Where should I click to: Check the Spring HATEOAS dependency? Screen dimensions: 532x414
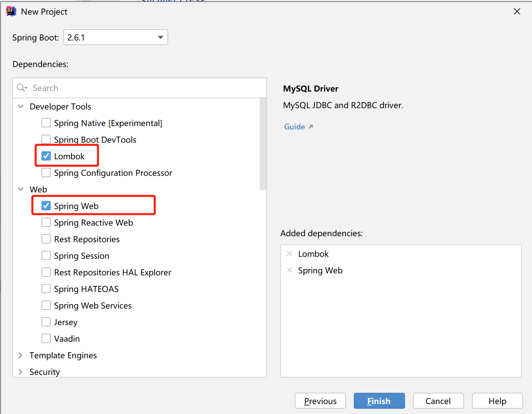[46, 289]
